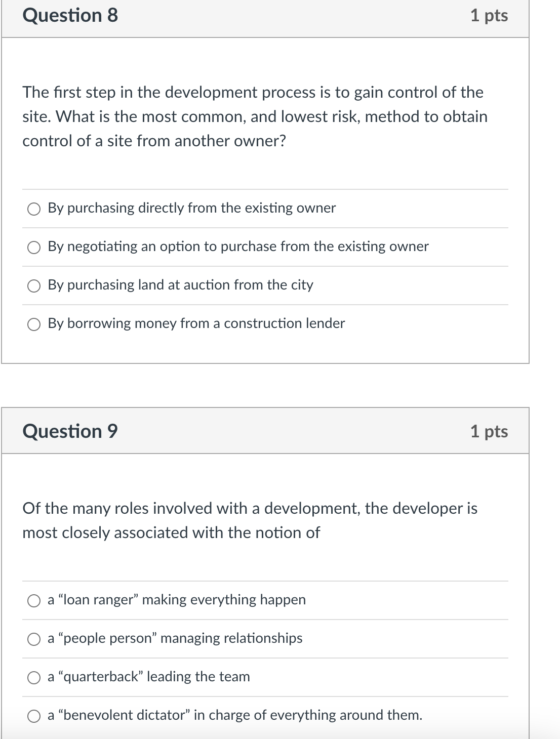The image size is (560, 739).
Task: Click the Question 8 prompt text
Action: click(x=253, y=116)
